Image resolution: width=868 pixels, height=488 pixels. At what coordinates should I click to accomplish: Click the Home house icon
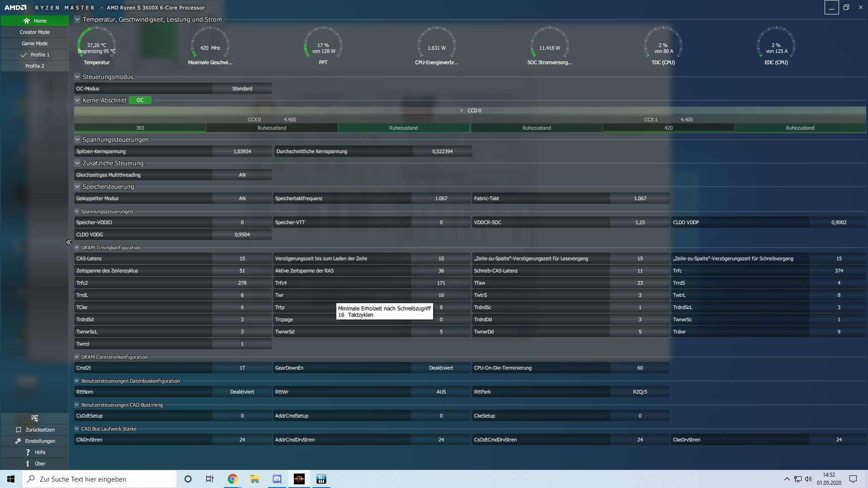click(27, 21)
